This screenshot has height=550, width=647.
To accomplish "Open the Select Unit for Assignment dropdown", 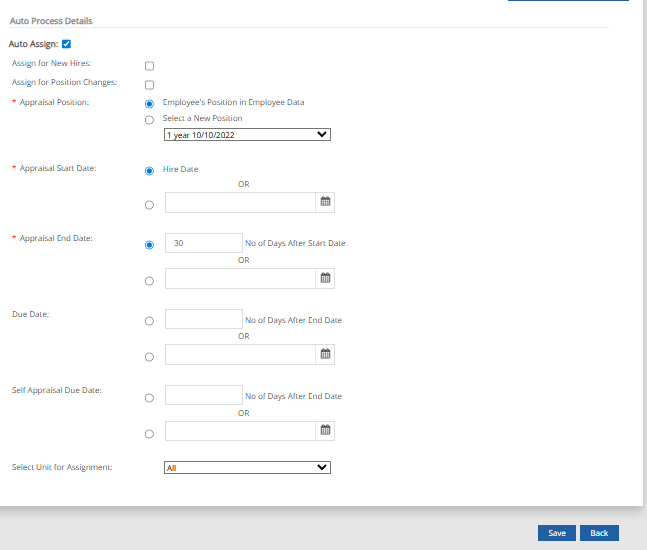I will pyautogui.click(x=247, y=467).
